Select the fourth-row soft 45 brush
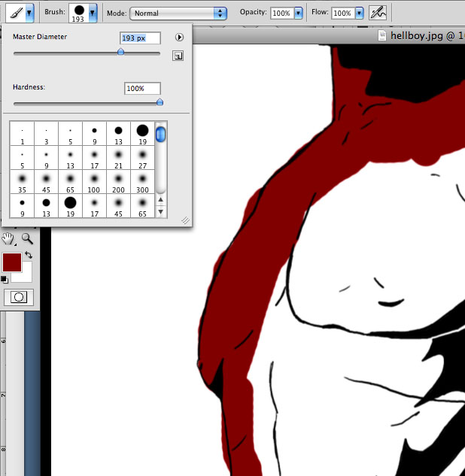Viewport: 465px width, 476px height. tap(118, 206)
